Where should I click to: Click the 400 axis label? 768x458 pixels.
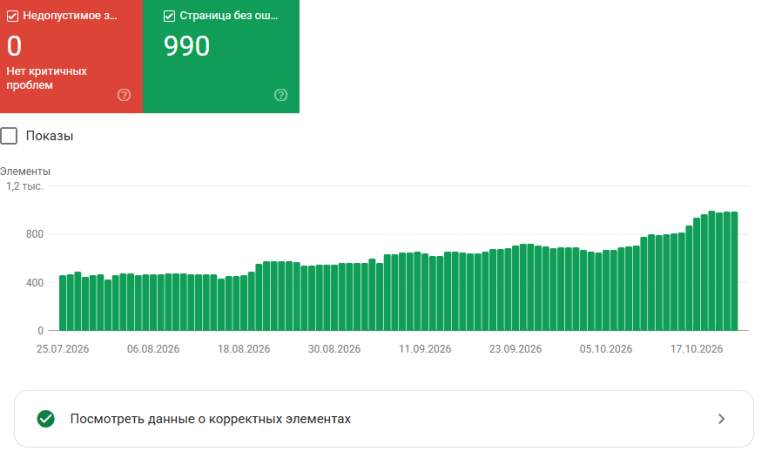pos(35,283)
